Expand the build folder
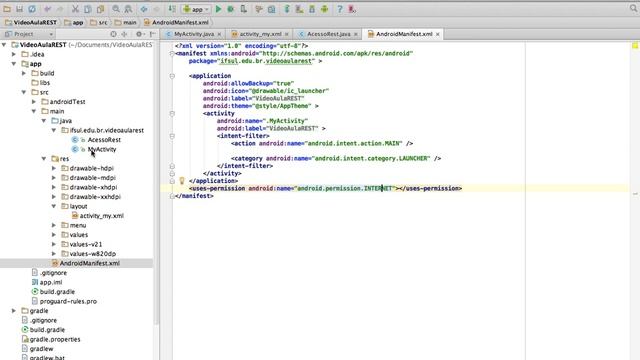The width and height of the screenshot is (640, 360). (x=24, y=73)
